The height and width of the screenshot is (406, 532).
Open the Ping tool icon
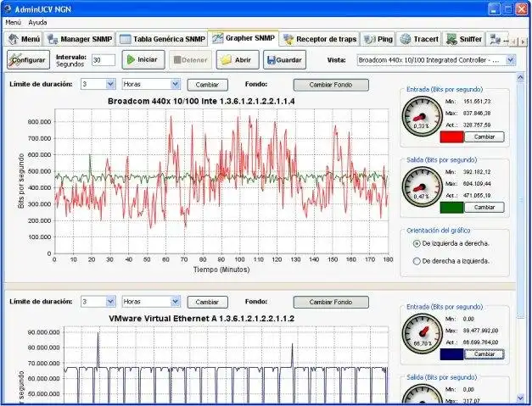[x=369, y=39]
